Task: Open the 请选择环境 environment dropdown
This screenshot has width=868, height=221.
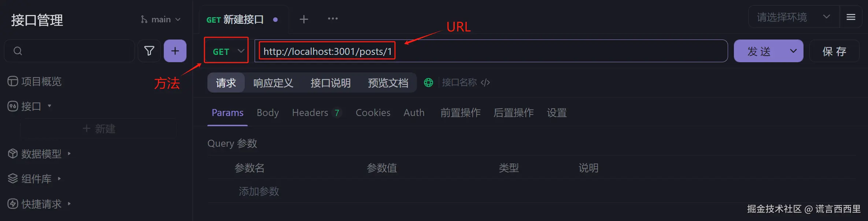Action: 794,17
